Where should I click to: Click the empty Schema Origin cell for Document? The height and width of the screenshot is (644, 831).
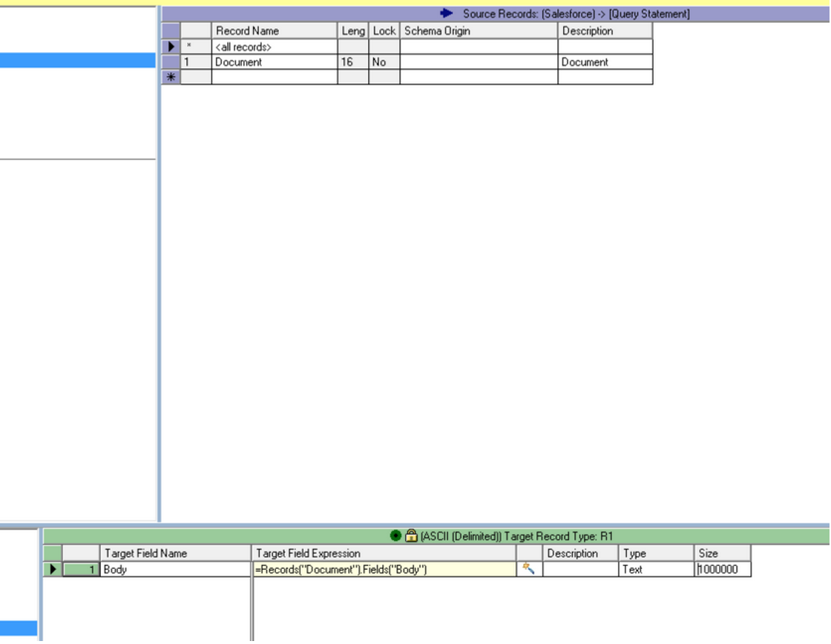tap(479, 62)
